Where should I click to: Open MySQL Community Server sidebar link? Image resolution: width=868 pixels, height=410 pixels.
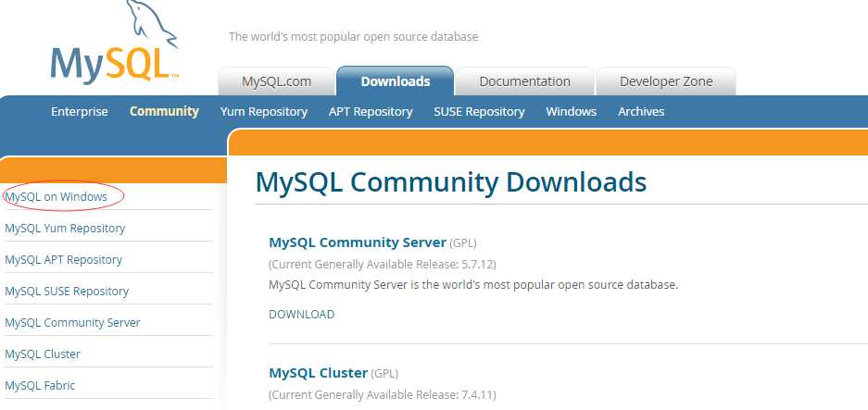(72, 323)
